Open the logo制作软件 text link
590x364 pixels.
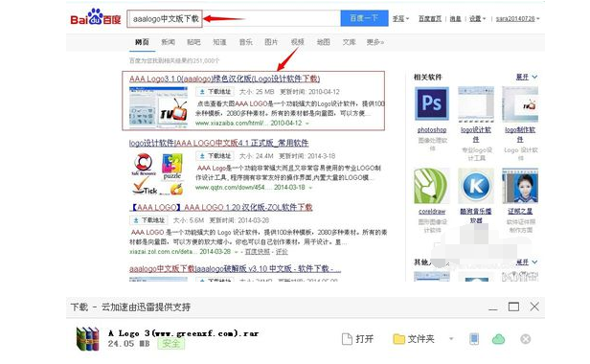point(520,134)
